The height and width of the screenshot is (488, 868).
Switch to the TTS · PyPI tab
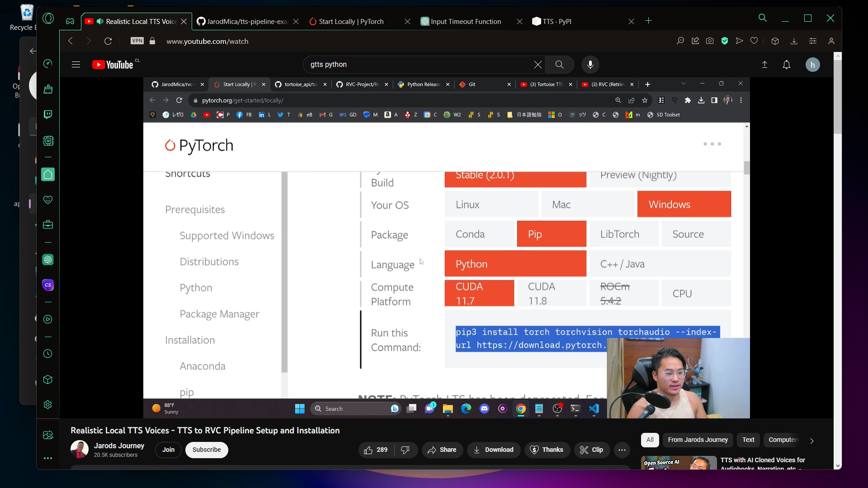tap(557, 21)
